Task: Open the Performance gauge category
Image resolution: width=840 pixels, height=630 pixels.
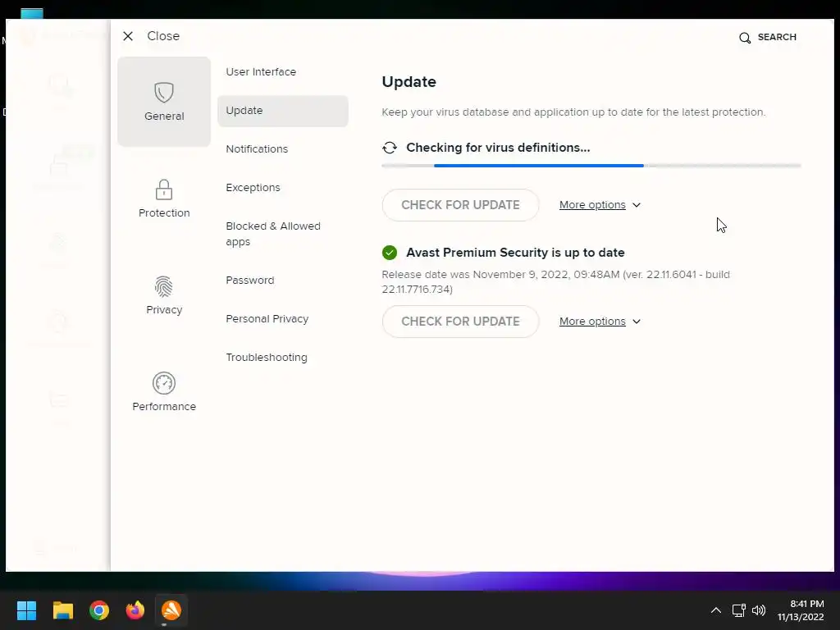Action: (x=164, y=391)
